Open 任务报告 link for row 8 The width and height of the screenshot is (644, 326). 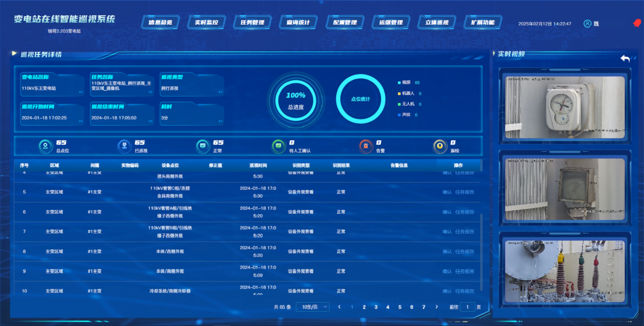pos(464,252)
